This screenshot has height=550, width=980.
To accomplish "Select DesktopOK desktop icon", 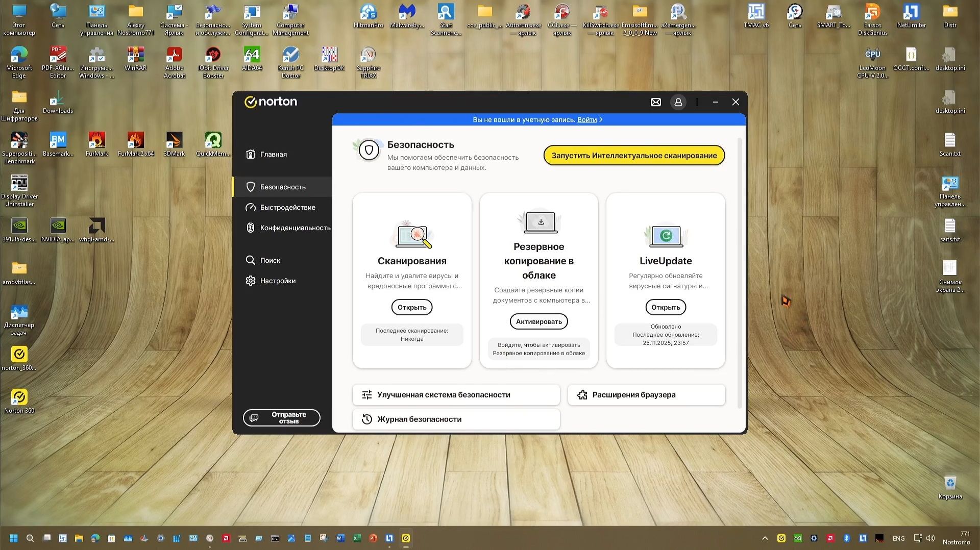I will [x=330, y=59].
